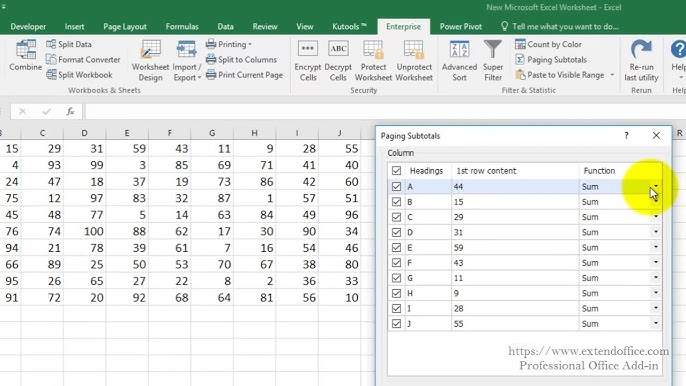The width and height of the screenshot is (686, 386).
Task: Open the Function dropdown for column A
Action: [x=655, y=186]
